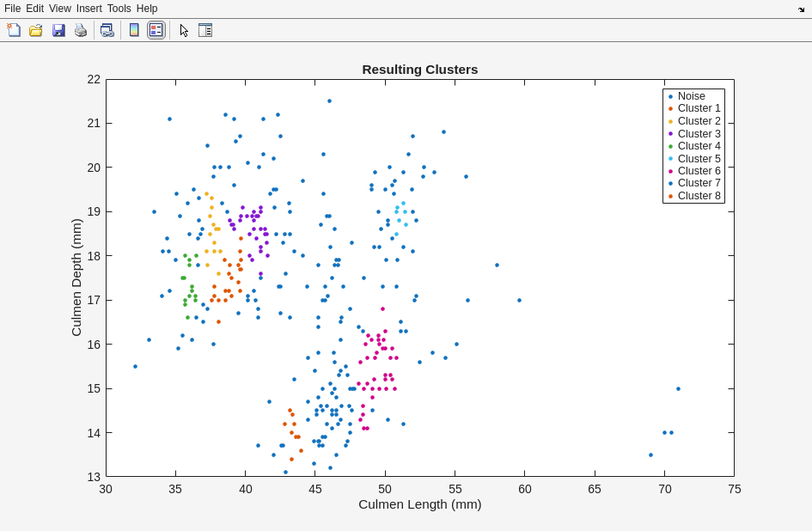Screen dimensions: 812x531
Task: Click the New Figure toolbar icon
Action: tap(14, 30)
